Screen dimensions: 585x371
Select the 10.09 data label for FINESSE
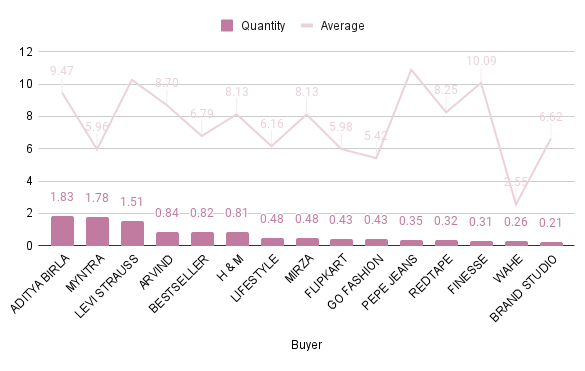point(481,60)
